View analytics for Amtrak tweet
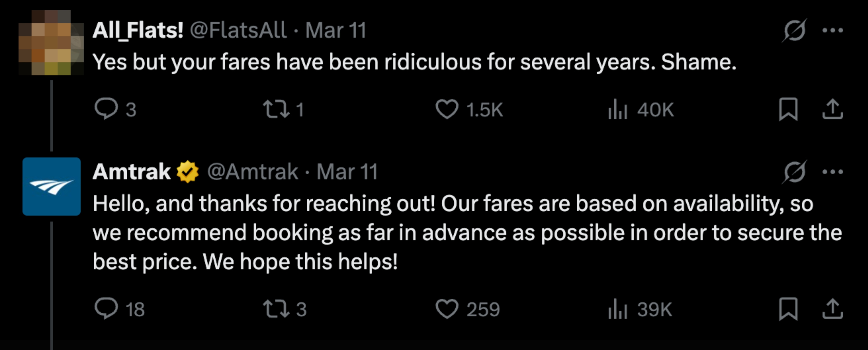The height and width of the screenshot is (350, 868). [x=617, y=309]
